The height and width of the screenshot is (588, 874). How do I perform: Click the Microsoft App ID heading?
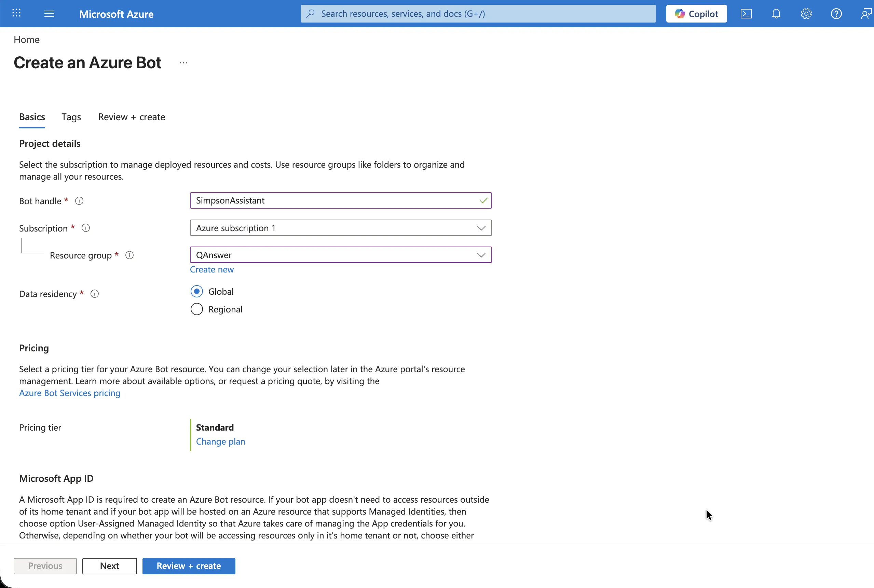[x=56, y=478]
